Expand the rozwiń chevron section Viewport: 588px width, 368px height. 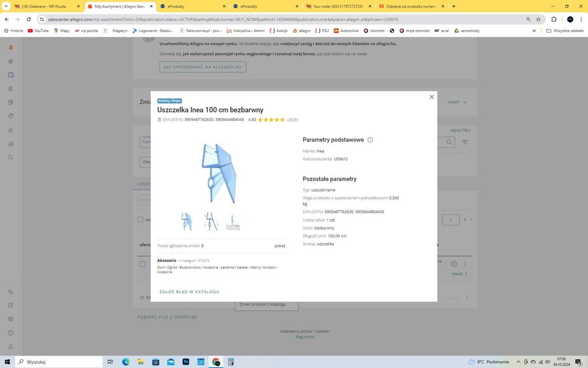pyautogui.click(x=457, y=102)
